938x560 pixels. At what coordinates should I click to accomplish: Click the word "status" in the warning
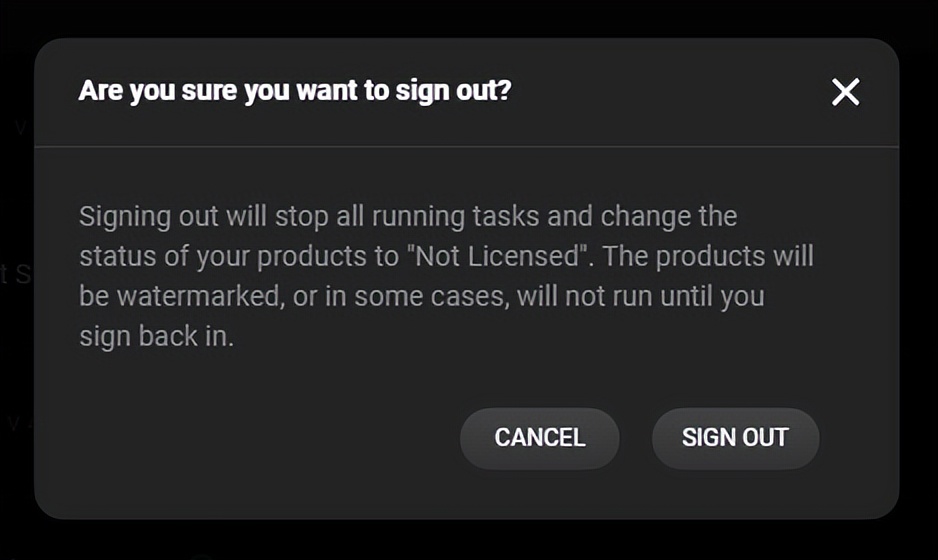(x=117, y=256)
